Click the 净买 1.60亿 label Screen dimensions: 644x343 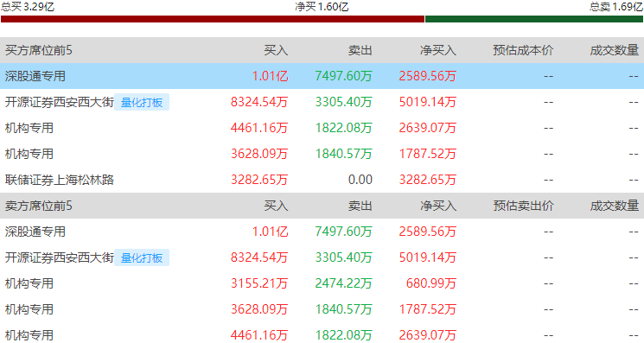(322, 7)
